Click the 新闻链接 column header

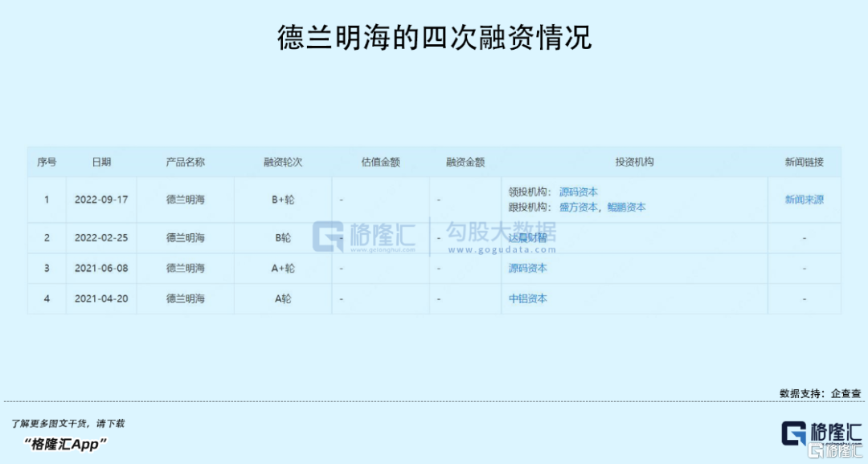(804, 162)
